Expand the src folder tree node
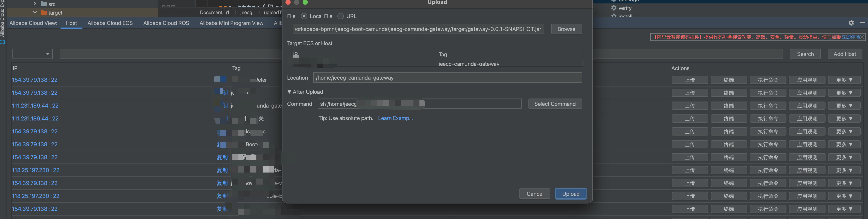The image size is (868, 219). pos(35,4)
